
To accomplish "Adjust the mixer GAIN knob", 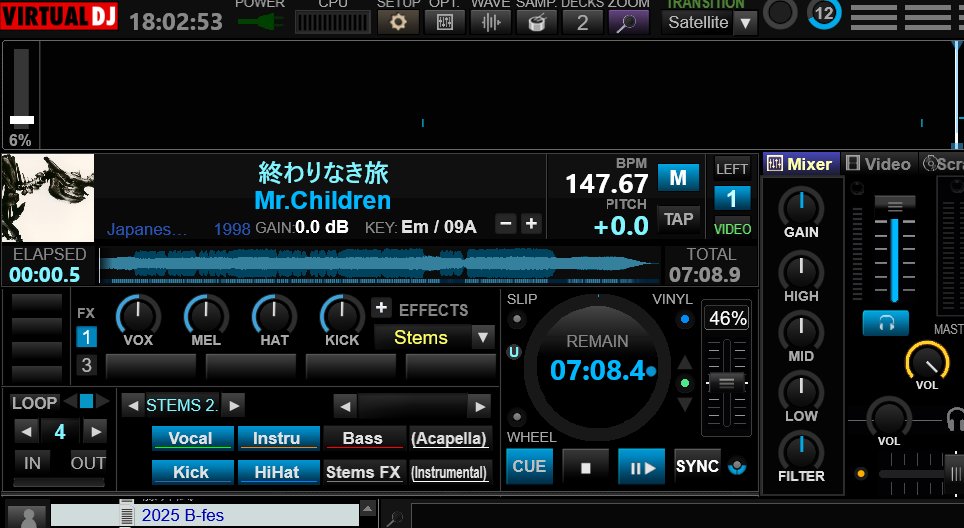I will [x=801, y=208].
